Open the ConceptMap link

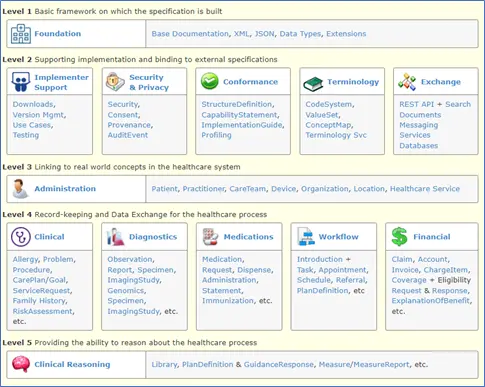(x=328, y=125)
